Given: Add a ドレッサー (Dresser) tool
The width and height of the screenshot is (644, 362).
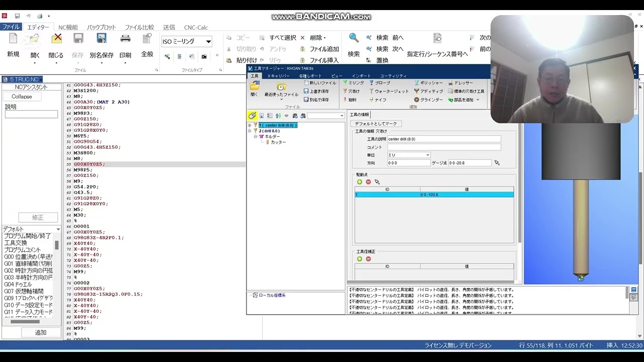Looking at the screenshot, I should (x=460, y=83).
